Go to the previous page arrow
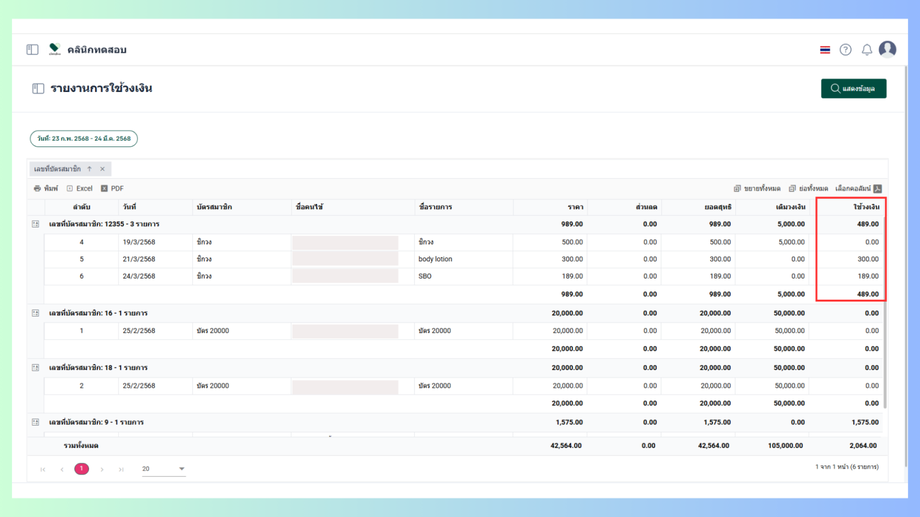 pos(62,469)
